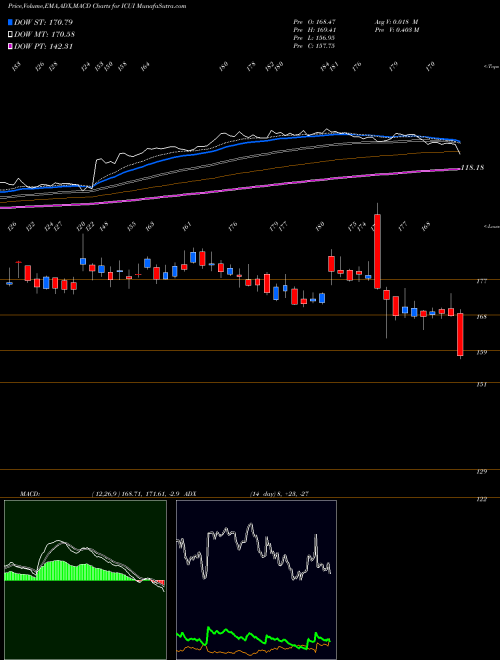This screenshot has height=660, width=500.
Task: Click the last red candlestick near 159
Action: [x=460, y=335]
